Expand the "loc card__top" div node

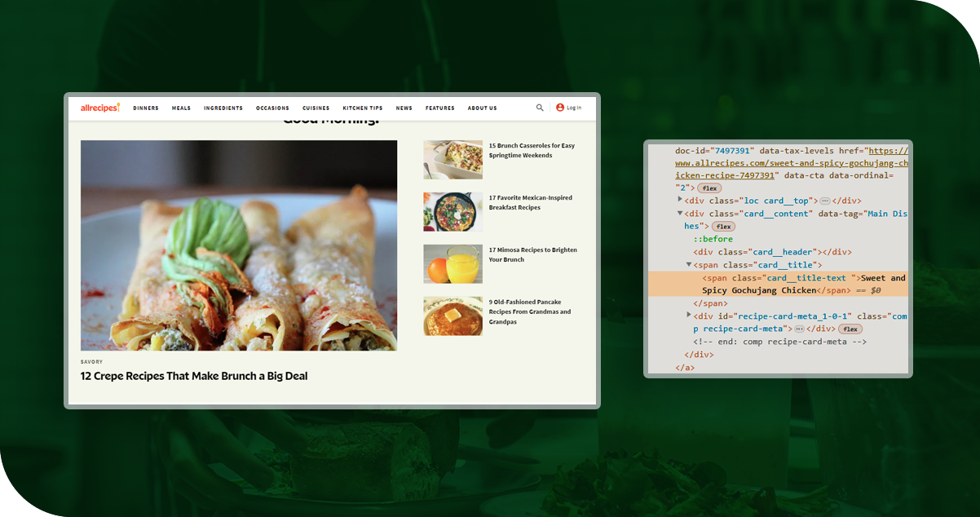point(681,200)
